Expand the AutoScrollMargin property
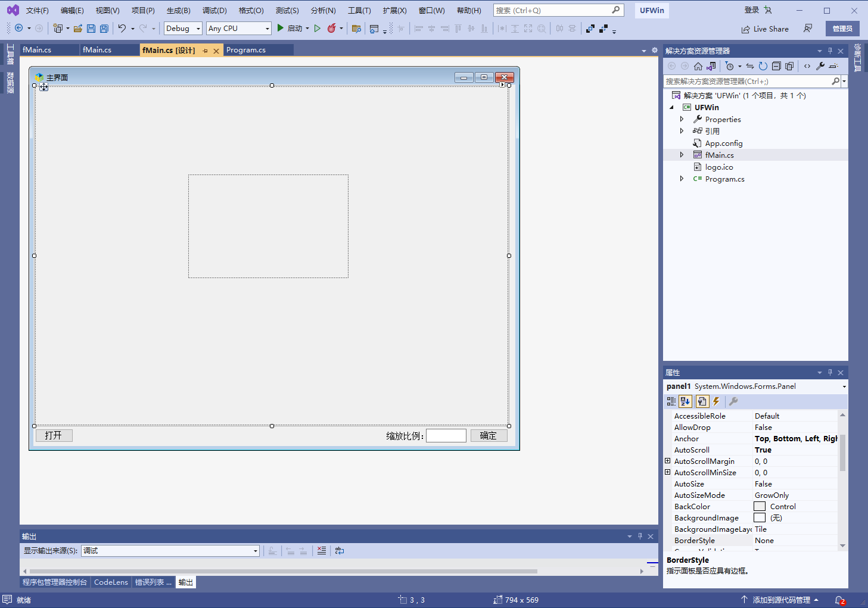 point(668,461)
